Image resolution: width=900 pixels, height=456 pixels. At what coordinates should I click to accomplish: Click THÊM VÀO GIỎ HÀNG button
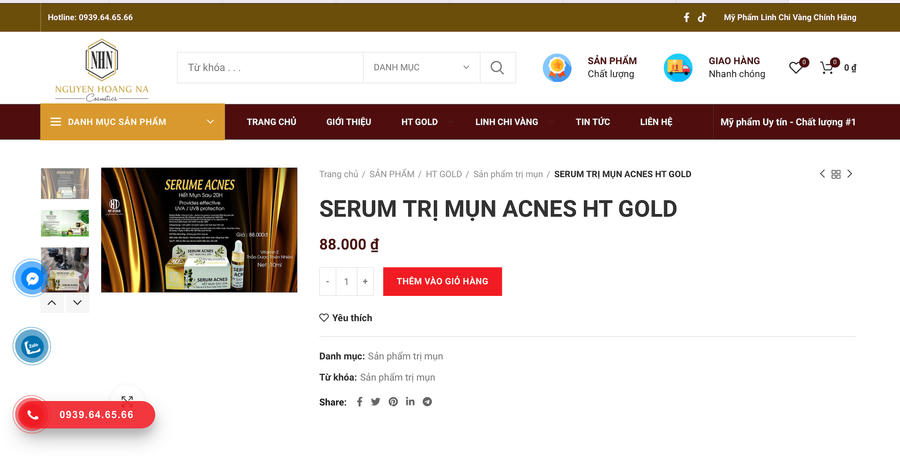click(x=443, y=281)
